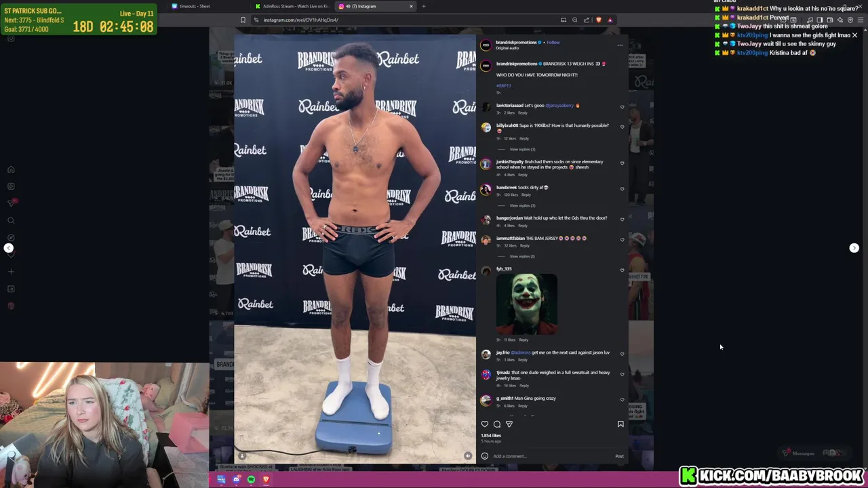Click the browser share icon in address bar

point(586,20)
